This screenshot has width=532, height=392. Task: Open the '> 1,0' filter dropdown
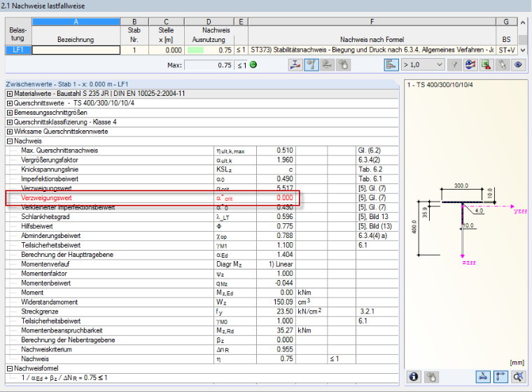coord(423,65)
